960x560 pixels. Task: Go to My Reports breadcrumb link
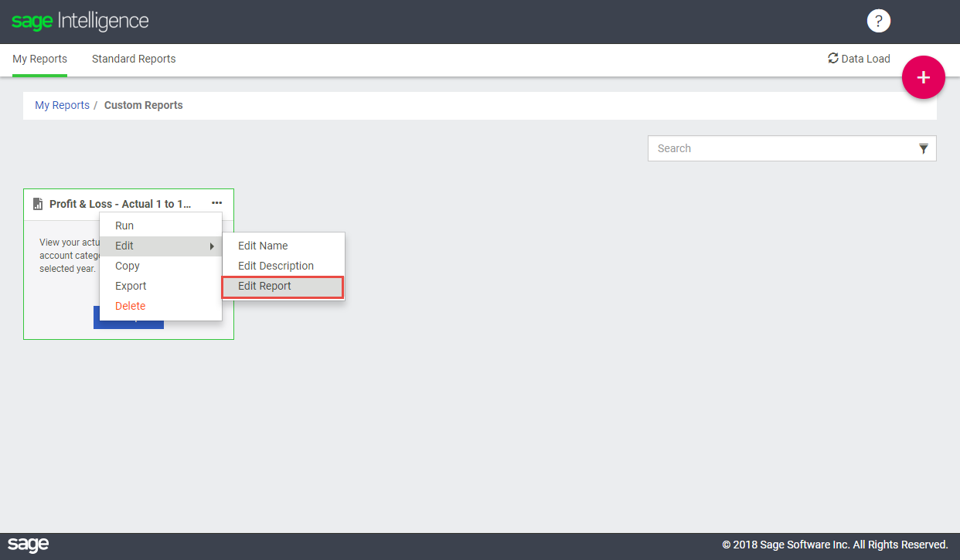(62, 105)
